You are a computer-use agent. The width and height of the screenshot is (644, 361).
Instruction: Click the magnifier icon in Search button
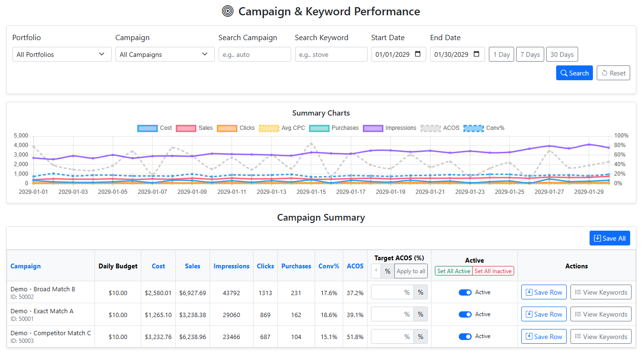point(564,73)
